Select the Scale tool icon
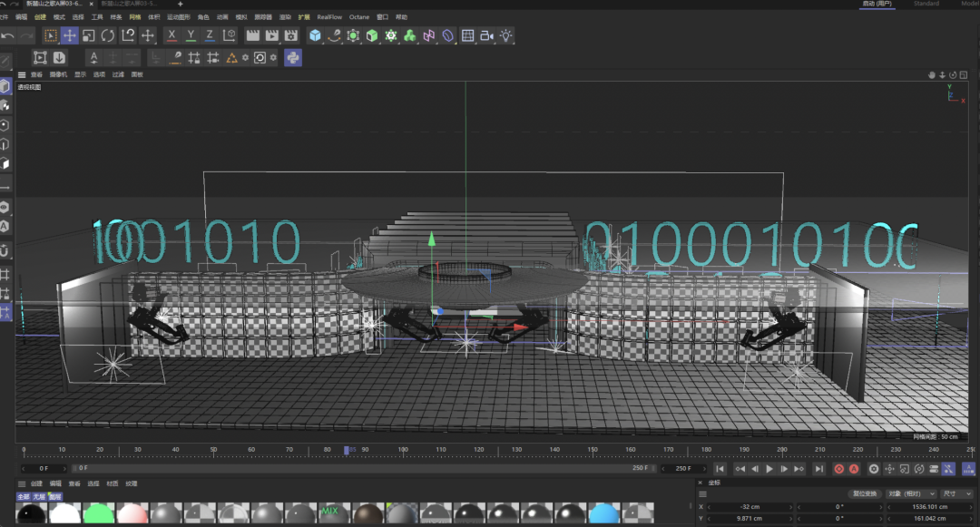 pos(89,35)
